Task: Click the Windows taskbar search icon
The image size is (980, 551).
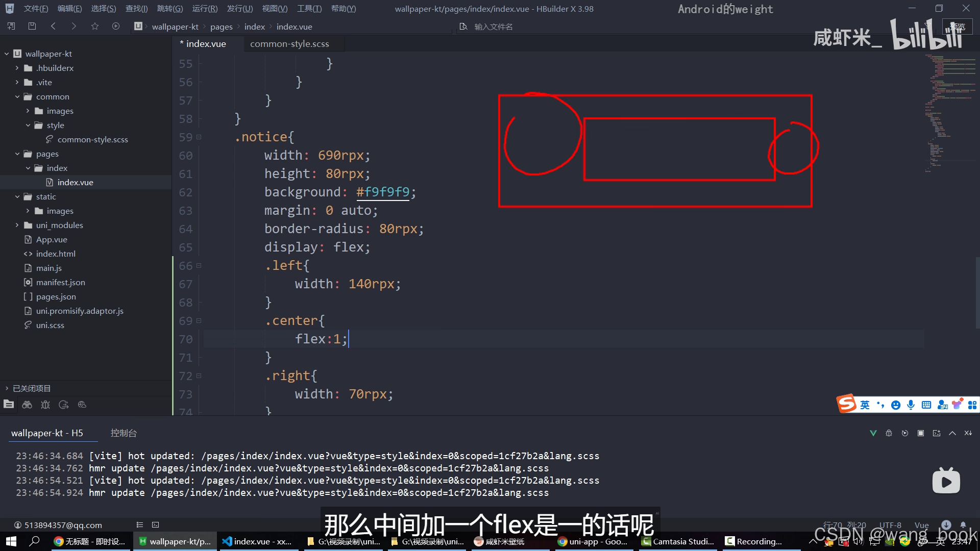Action: (x=34, y=541)
